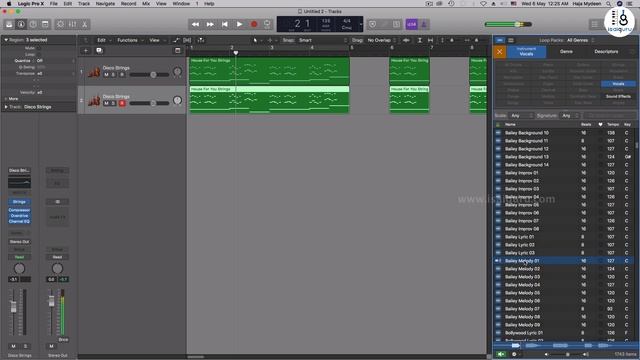Toggle Flex show/hide button

187,40
